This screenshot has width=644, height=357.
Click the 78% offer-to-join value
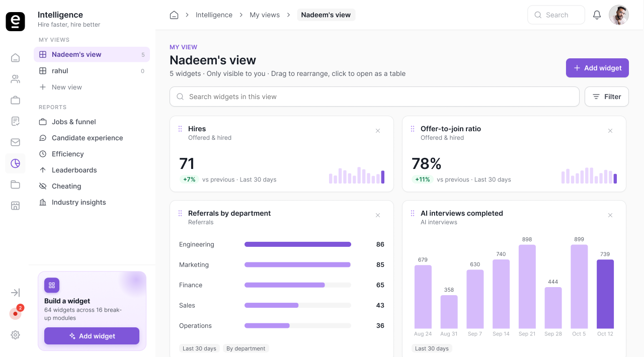click(427, 163)
